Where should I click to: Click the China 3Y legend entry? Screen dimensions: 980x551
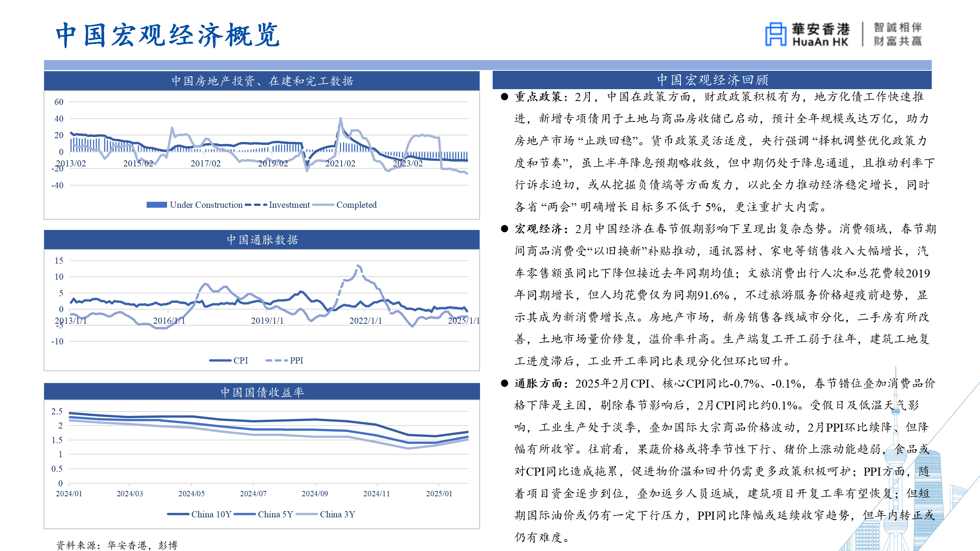click(325, 514)
